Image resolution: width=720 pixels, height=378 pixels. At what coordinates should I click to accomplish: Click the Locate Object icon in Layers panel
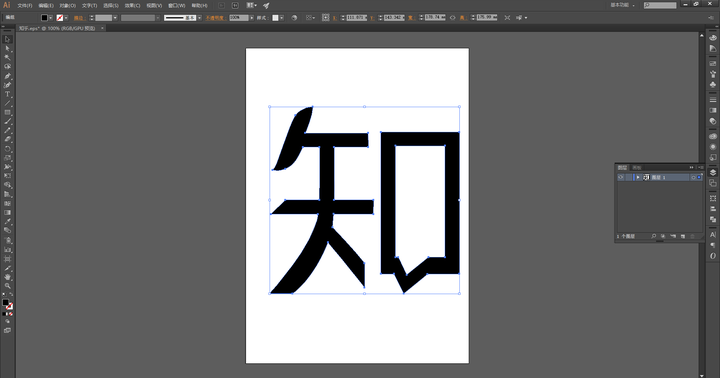(x=653, y=236)
